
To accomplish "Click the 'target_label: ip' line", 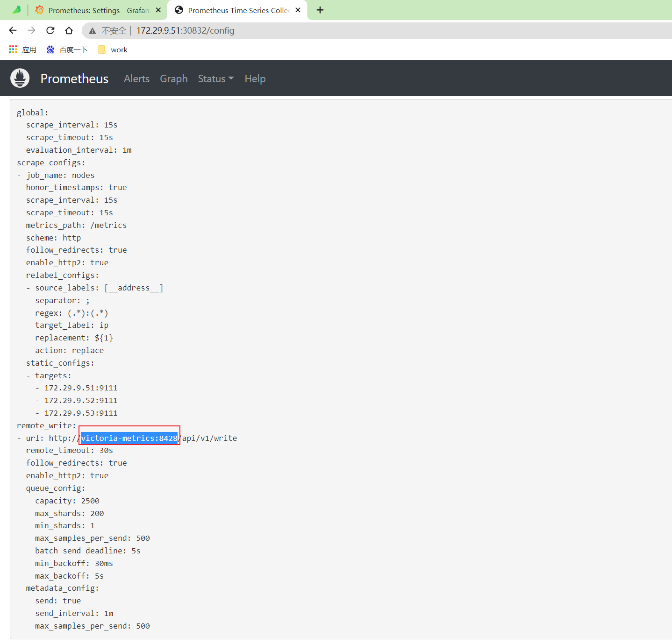I will tap(72, 325).
